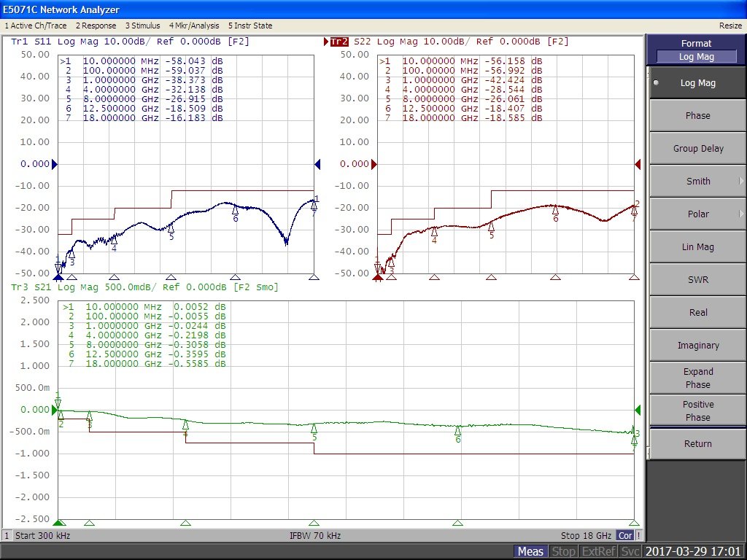Select the Log Mag format option
The width and height of the screenshot is (747, 560).
click(x=697, y=83)
